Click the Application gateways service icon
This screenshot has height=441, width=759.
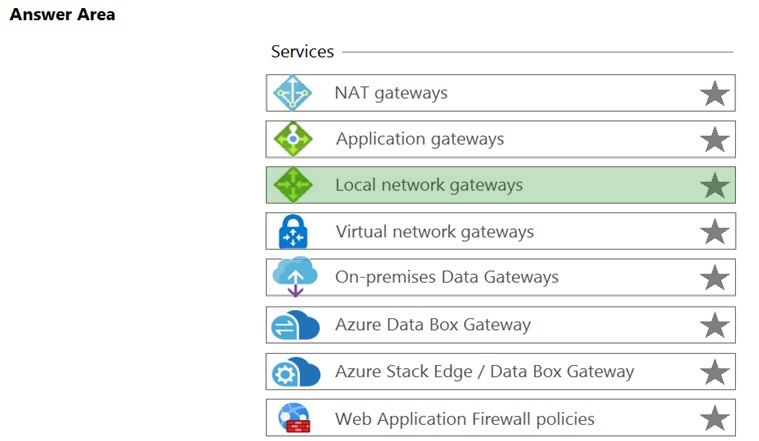(293, 139)
